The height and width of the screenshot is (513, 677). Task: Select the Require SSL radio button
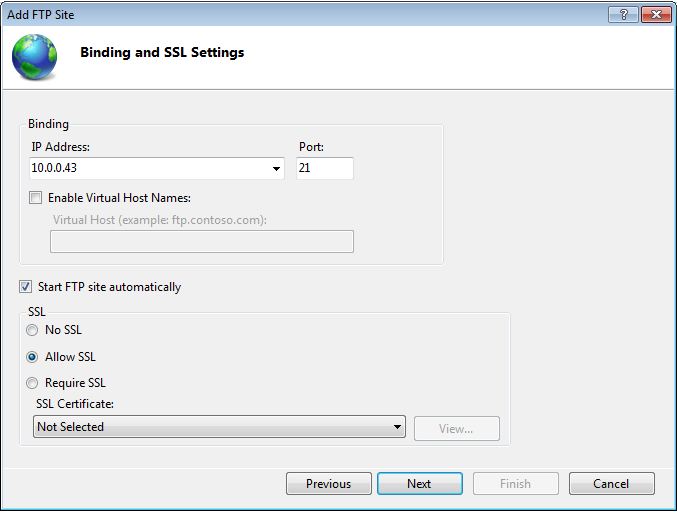32,383
